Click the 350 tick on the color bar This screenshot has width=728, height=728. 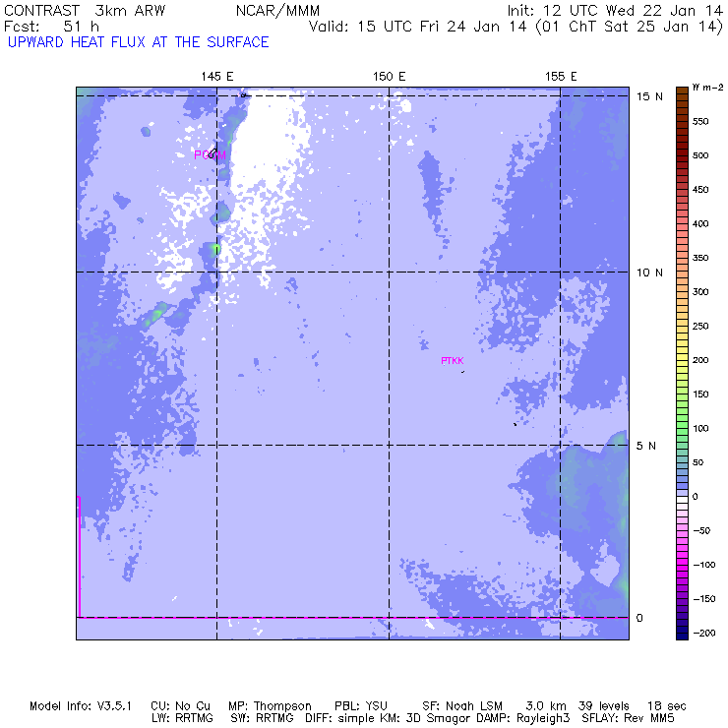(700, 258)
